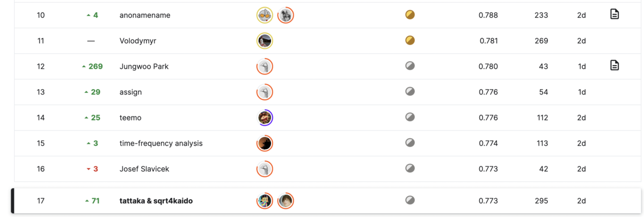Open the Jungwoo Park team name
The image size is (644, 217).
[144, 67]
